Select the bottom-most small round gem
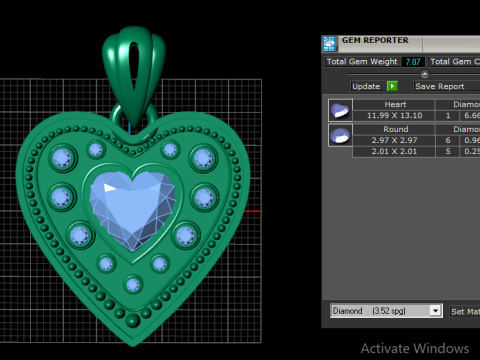Image resolution: width=480 pixels, height=360 pixels. (x=133, y=285)
